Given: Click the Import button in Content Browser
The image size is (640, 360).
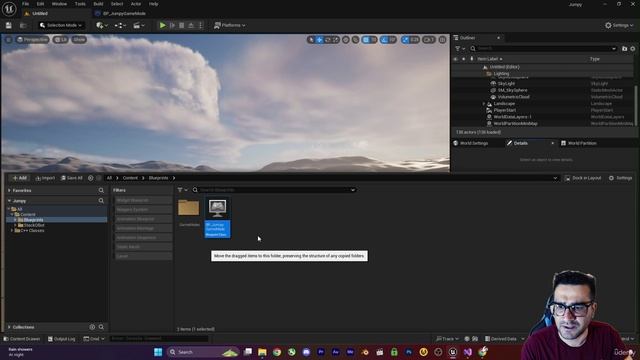Looking at the screenshot, I should point(45,178).
